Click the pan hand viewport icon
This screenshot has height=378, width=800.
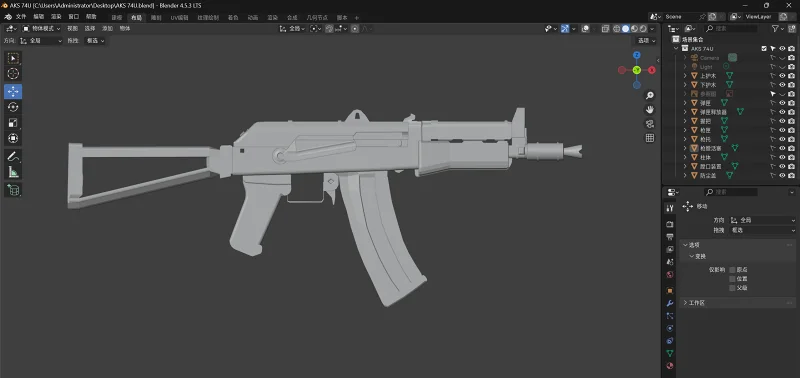649,110
